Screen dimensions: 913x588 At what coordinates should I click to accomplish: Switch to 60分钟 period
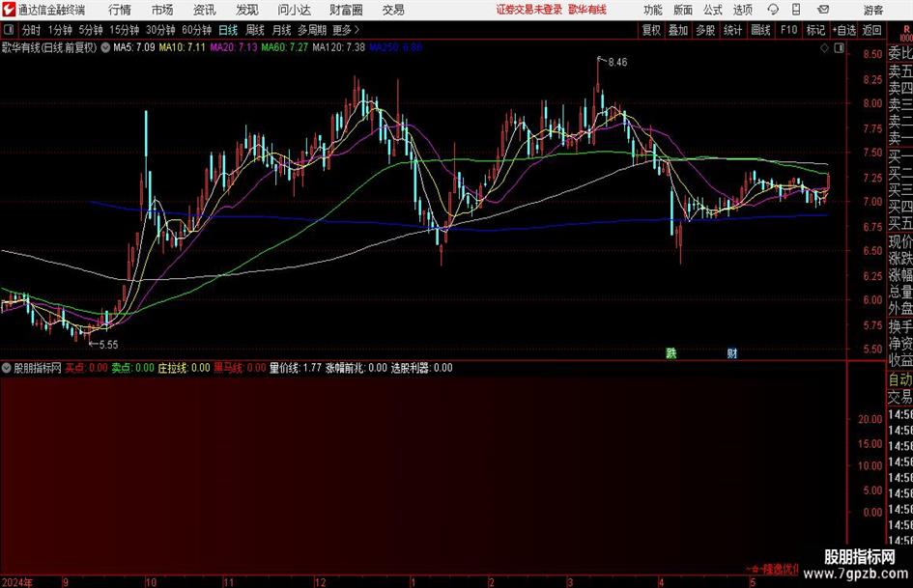coord(197,30)
